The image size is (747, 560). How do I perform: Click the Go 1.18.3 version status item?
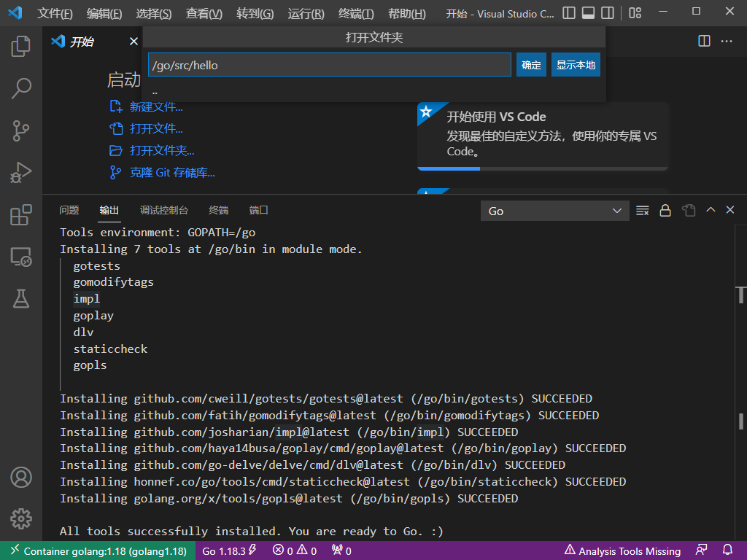click(228, 551)
